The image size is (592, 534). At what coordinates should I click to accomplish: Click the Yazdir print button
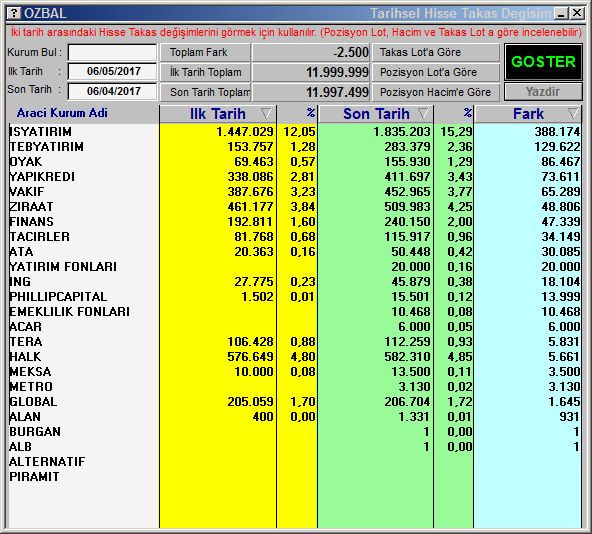click(x=543, y=91)
